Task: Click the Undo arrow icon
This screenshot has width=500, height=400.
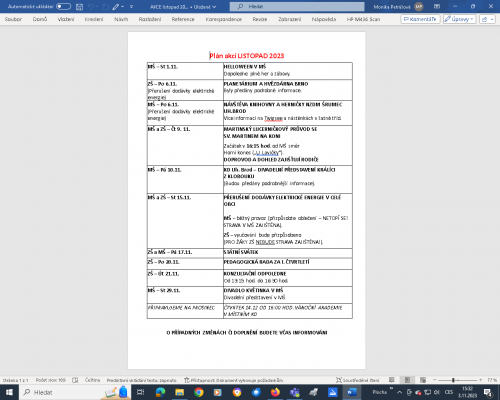Action: tap(91, 6)
